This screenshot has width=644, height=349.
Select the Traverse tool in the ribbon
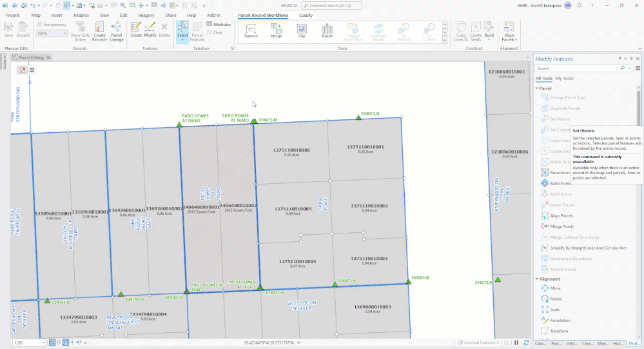click(251, 31)
